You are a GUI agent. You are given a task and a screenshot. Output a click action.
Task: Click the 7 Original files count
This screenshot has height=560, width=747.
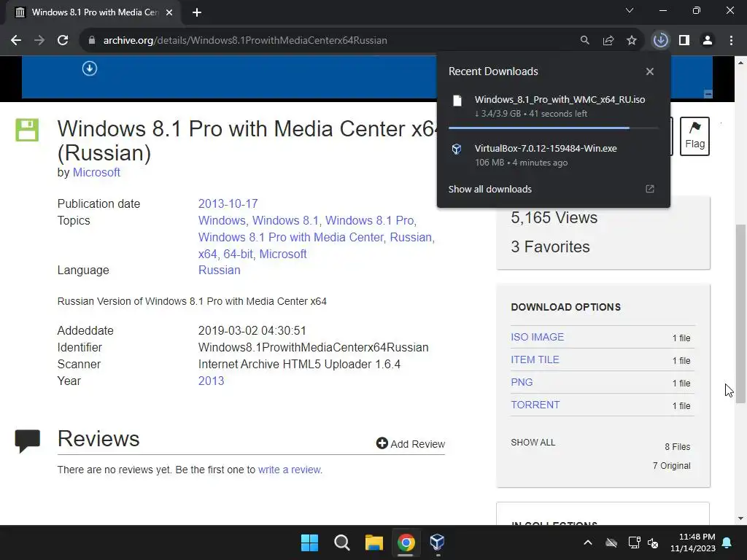coord(671,466)
